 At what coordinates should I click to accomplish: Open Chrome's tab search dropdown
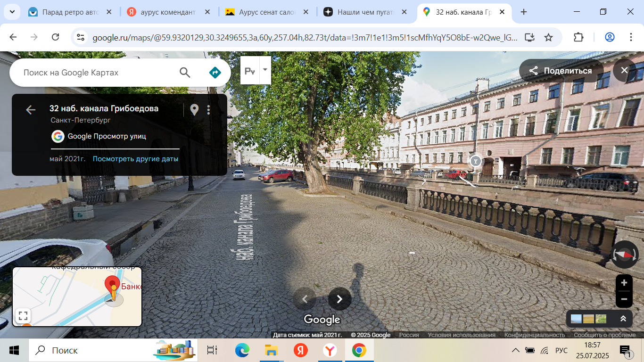(x=11, y=12)
